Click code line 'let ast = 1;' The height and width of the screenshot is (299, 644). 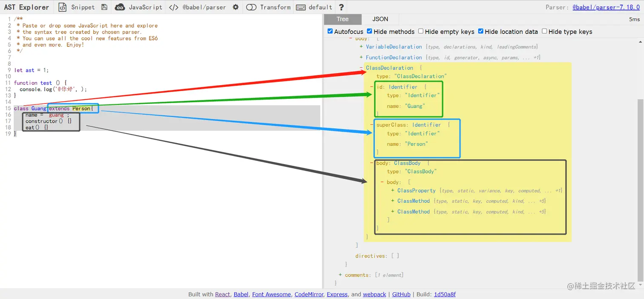(x=32, y=70)
